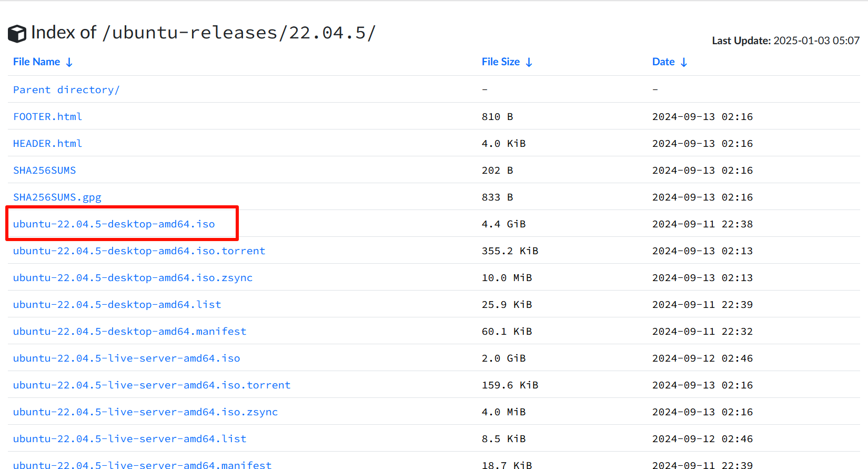Click the File Name sort arrow icon
The image size is (868, 469).
coord(69,62)
